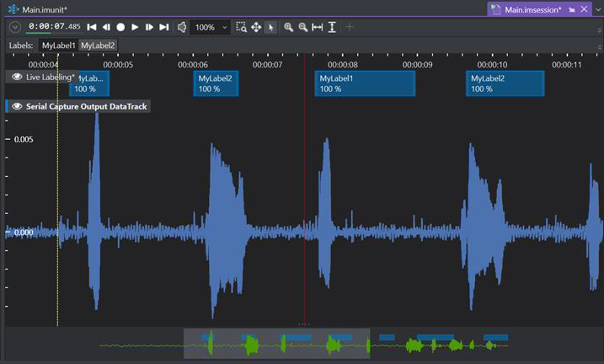Step forward one frame
The width and height of the screenshot is (604, 364).
click(x=149, y=27)
